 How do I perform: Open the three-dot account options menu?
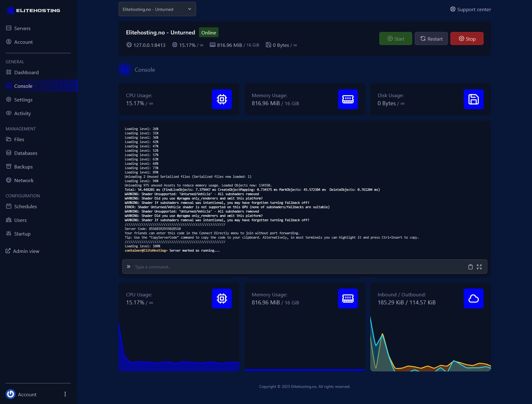pyautogui.click(x=65, y=394)
